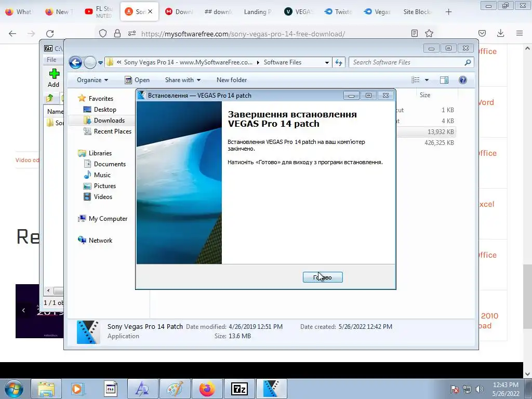Open 7-Zip from taskbar
Image resolution: width=532 pixels, height=399 pixels.
pyautogui.click(x=239, y=389)
